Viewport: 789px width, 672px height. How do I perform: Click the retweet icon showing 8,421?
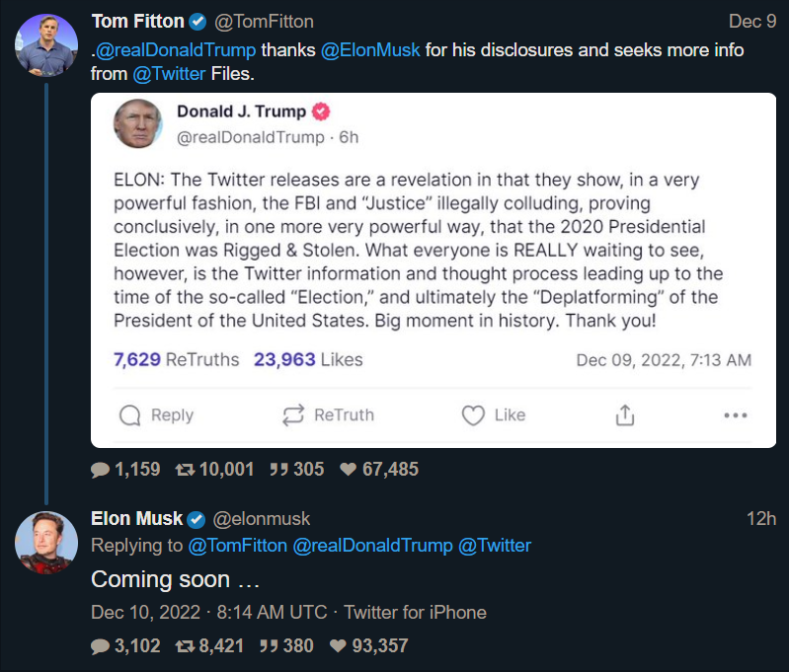click(185, 646)
